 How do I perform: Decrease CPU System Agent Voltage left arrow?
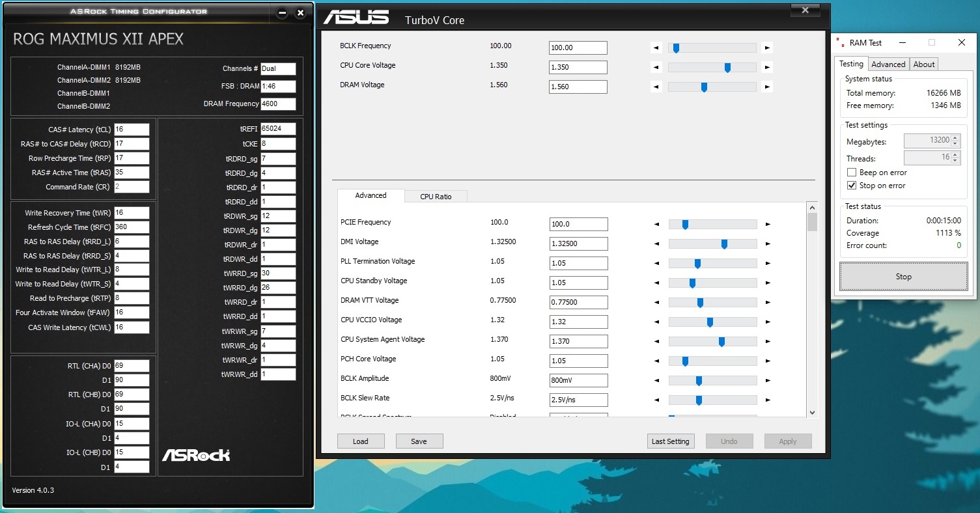click(x=657, y=341)
